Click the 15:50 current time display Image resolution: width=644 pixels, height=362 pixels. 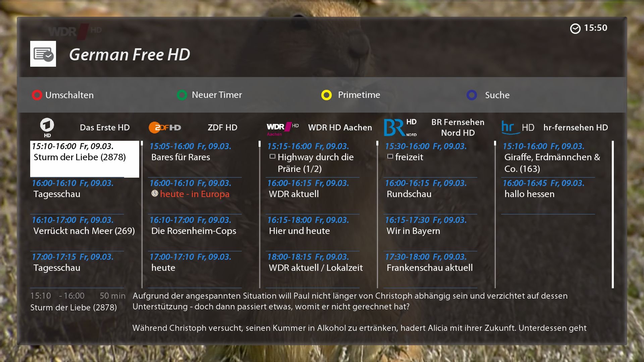click(595, 28)
